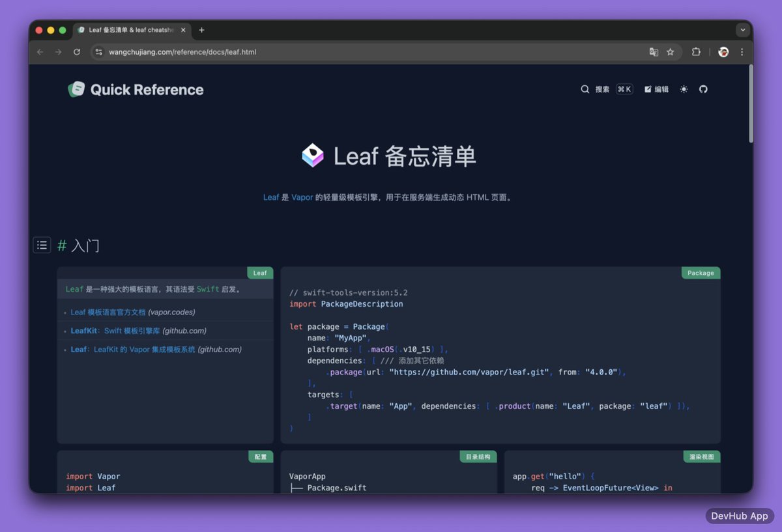
Task: Open Chrome's three-dot menu
Action: [742, 51]
